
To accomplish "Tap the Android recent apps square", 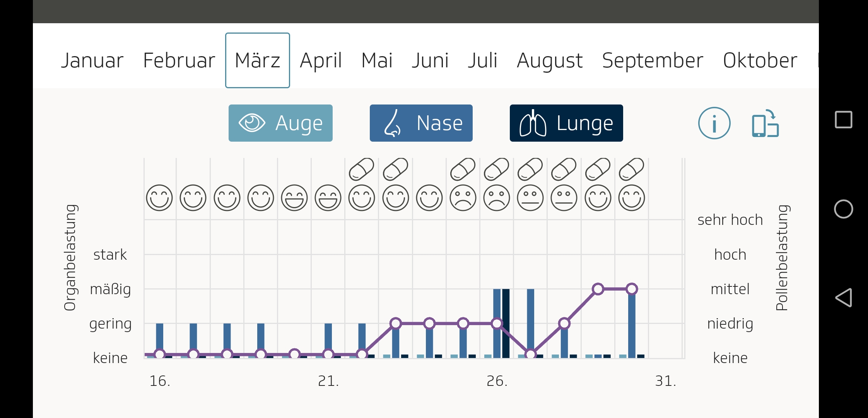I will point(843,120).
